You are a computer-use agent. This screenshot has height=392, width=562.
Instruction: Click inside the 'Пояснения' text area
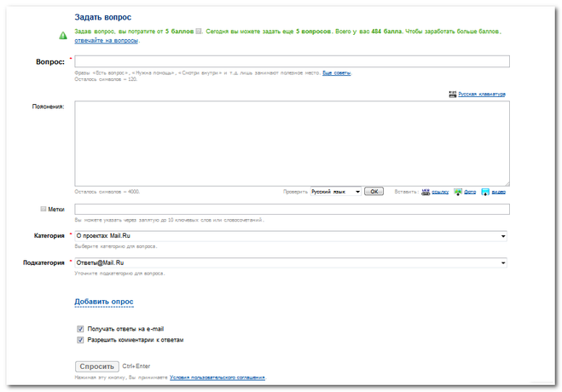point(292,143)
